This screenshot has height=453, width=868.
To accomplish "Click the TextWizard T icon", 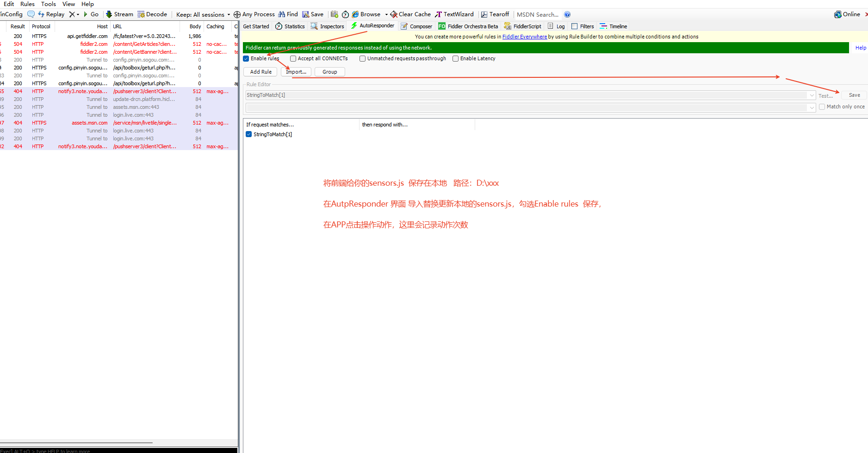I will (x=438, y=14).
